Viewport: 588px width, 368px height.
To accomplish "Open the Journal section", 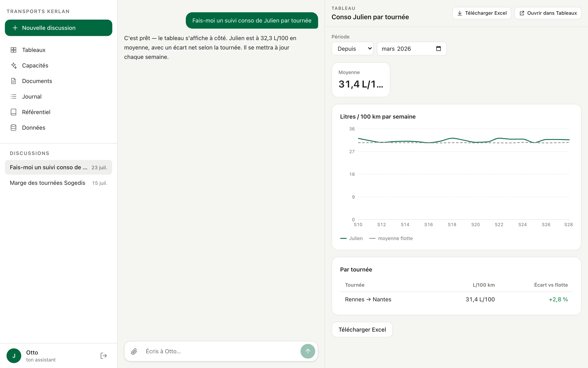I will pyautogui.click(x=59, y=97).
